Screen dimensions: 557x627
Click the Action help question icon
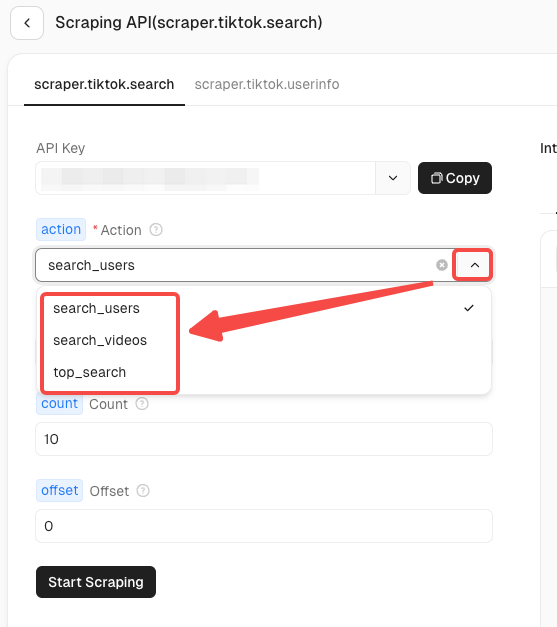156,230
